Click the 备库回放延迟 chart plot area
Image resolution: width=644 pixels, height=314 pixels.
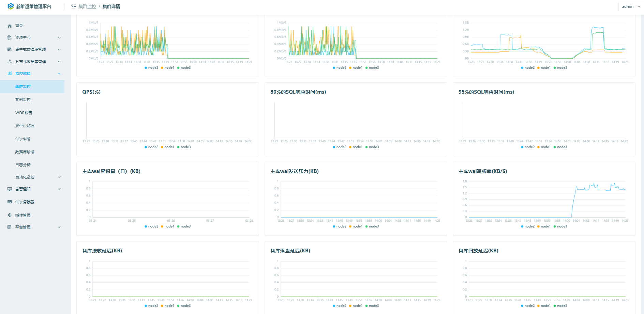coord(547,279)
